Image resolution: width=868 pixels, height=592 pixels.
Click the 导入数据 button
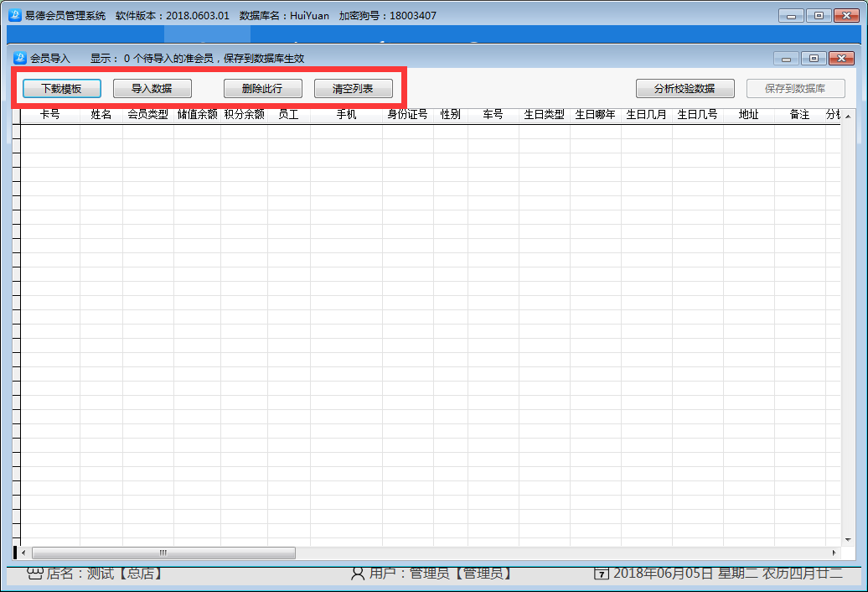click(152, 89)
